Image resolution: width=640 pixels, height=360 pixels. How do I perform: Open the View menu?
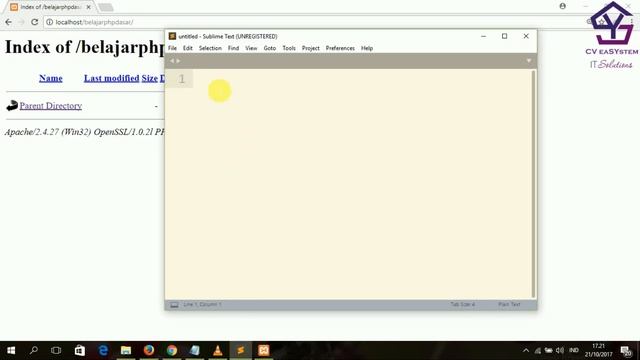click(x=251, y=48)
